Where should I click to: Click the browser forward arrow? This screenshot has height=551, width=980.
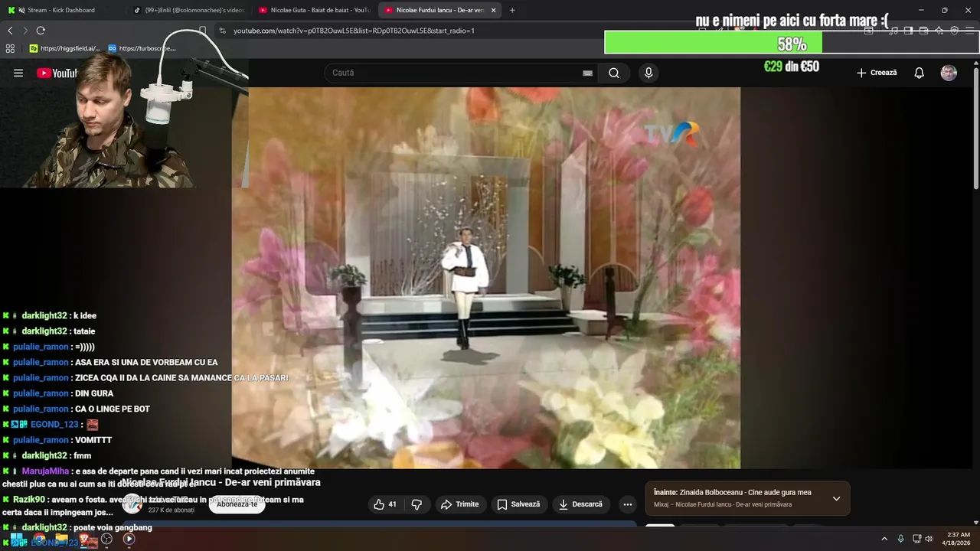click(25, 31)
